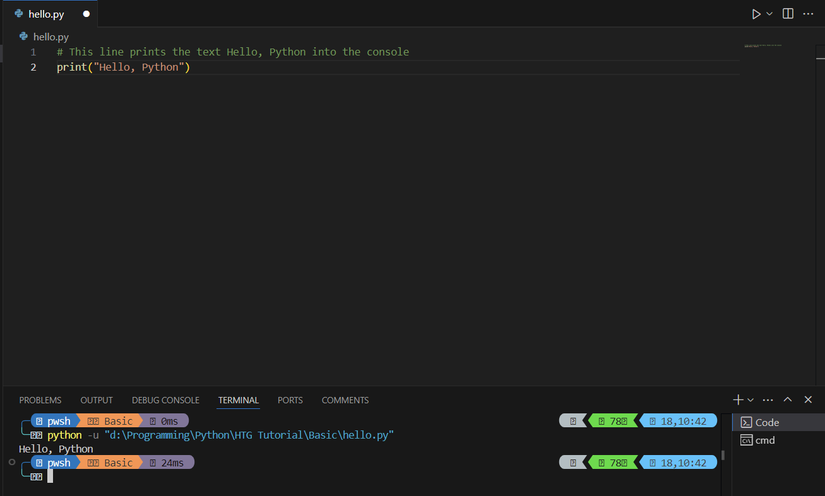Click the editor minimap preview
The height and width of the screenshot is (496, 825).
(x=763, y=46)
